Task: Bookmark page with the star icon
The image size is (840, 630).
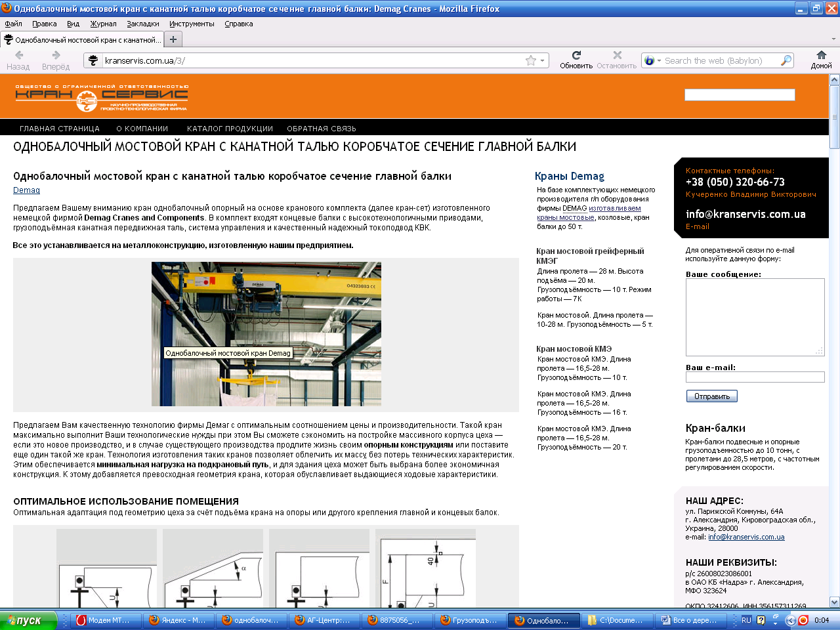Action: tap(530, 60)
